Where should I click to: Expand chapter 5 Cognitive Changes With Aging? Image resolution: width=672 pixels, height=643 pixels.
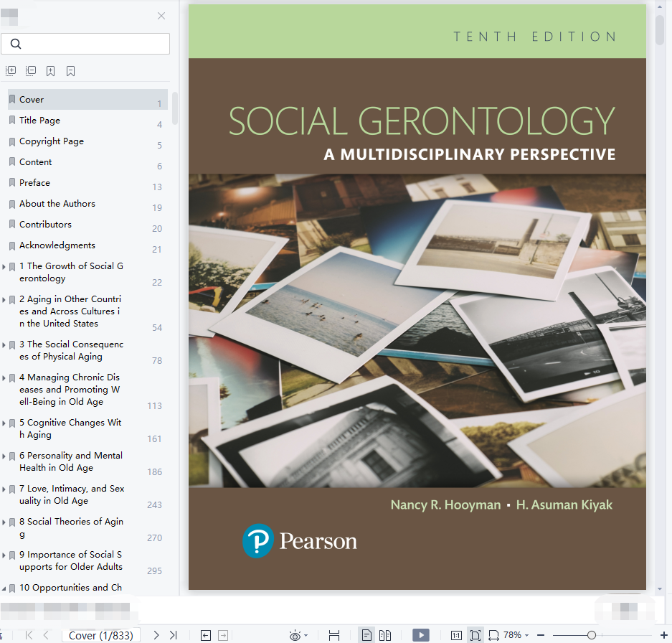point(4,423)
